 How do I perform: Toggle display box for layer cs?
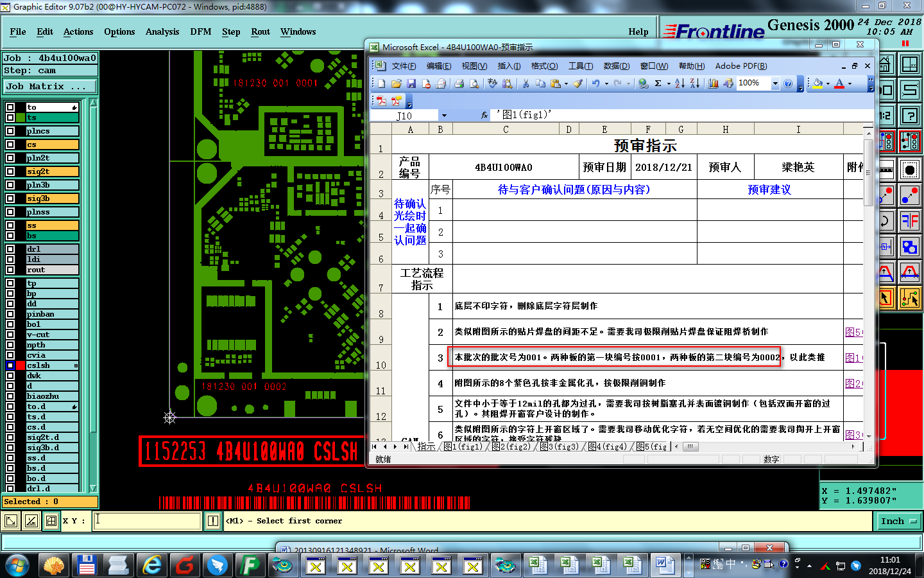pos(10,144)
